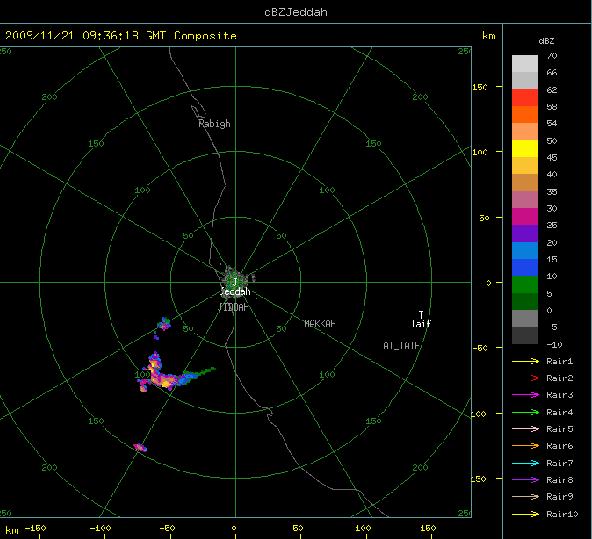Click the 62 value in dBZ legend
The height and width of the screenshot is (539, 592).
(x=552, y=90)
